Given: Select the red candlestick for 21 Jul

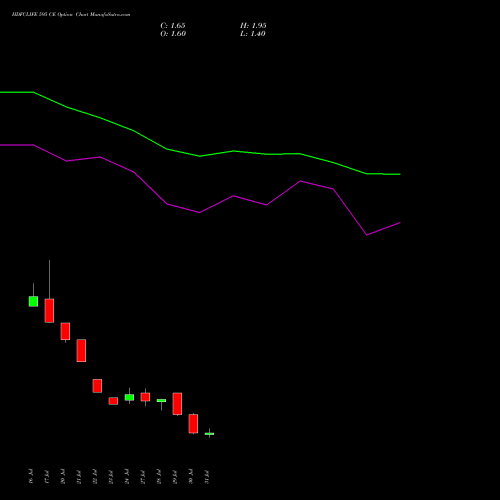Looking at the screenshot, I should 81,350.
